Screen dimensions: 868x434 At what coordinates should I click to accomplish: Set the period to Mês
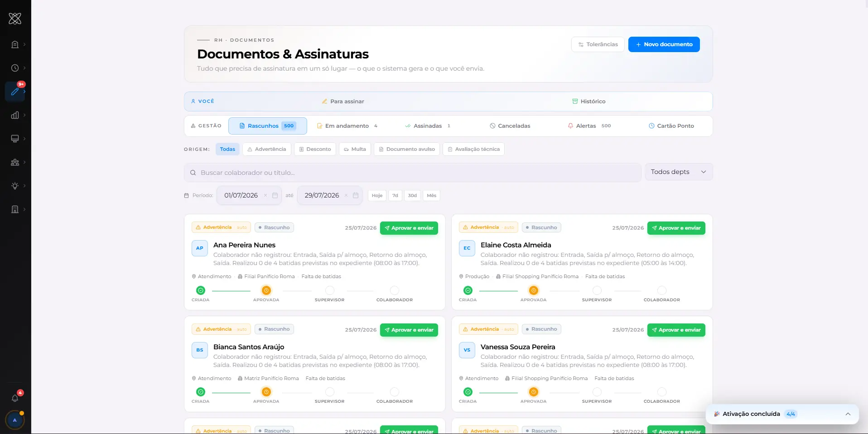[x=431, y=196]
